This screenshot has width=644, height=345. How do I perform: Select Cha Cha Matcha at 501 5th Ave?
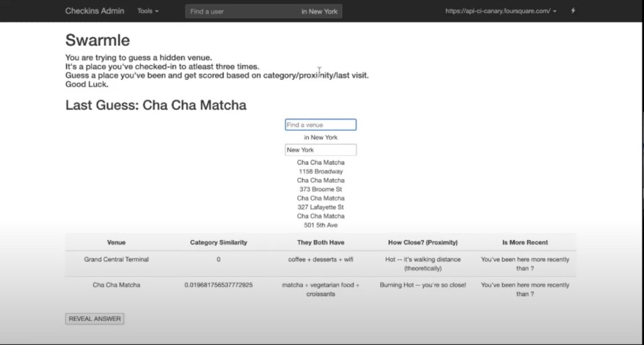click(321, 221)
